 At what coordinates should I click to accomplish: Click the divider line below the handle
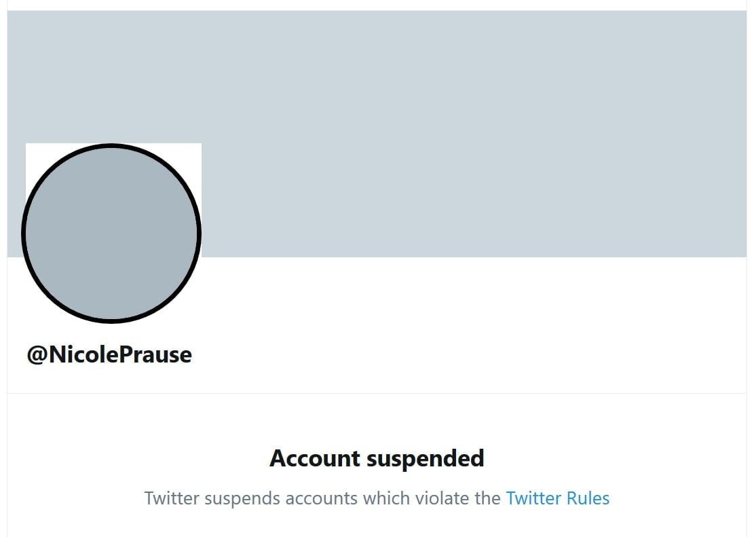click(377, 393)
